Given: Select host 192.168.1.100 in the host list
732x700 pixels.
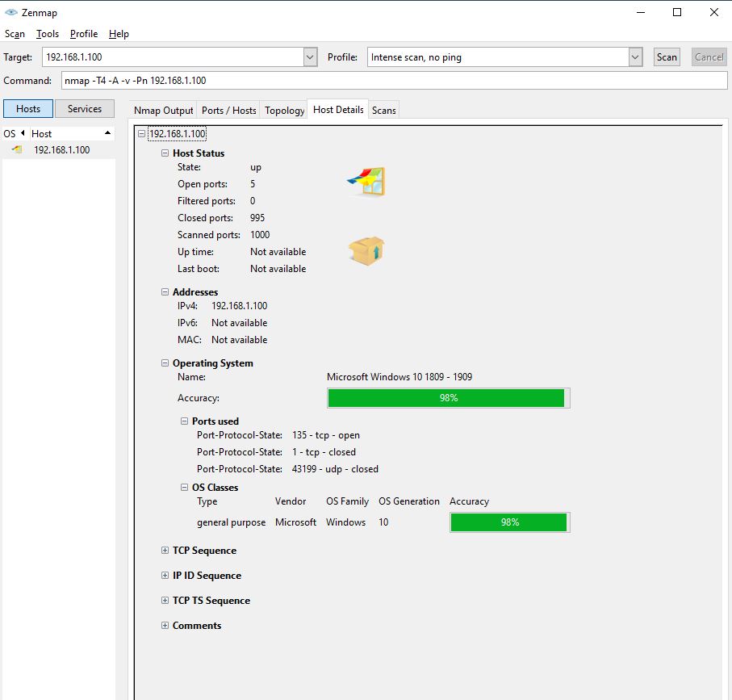Looking at the screenshot, I should coord(59,150).
